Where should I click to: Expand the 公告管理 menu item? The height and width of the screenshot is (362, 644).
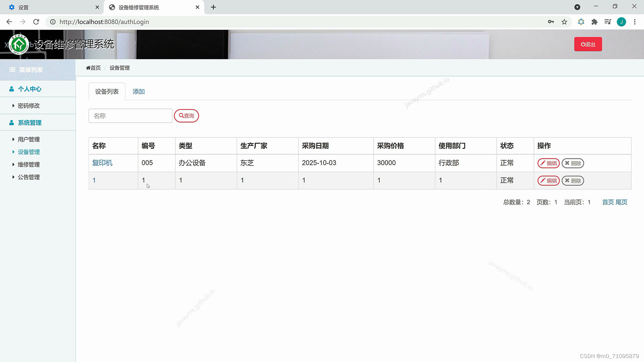point(29,177)
